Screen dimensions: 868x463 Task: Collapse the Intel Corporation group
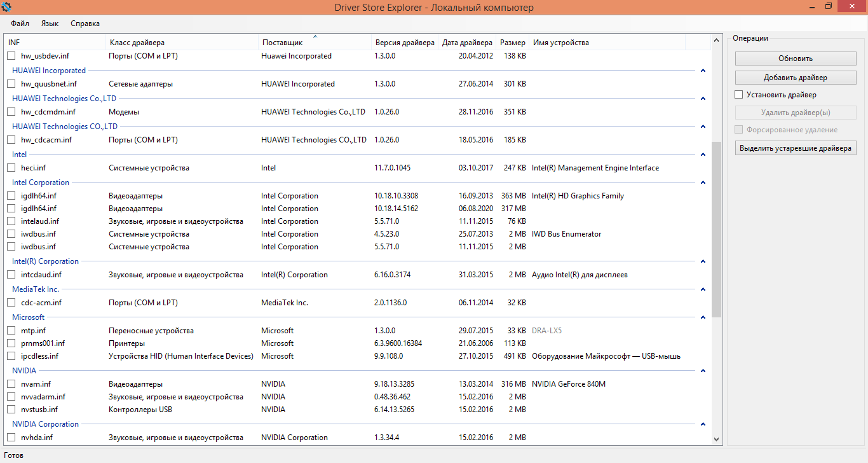(703, 183)
